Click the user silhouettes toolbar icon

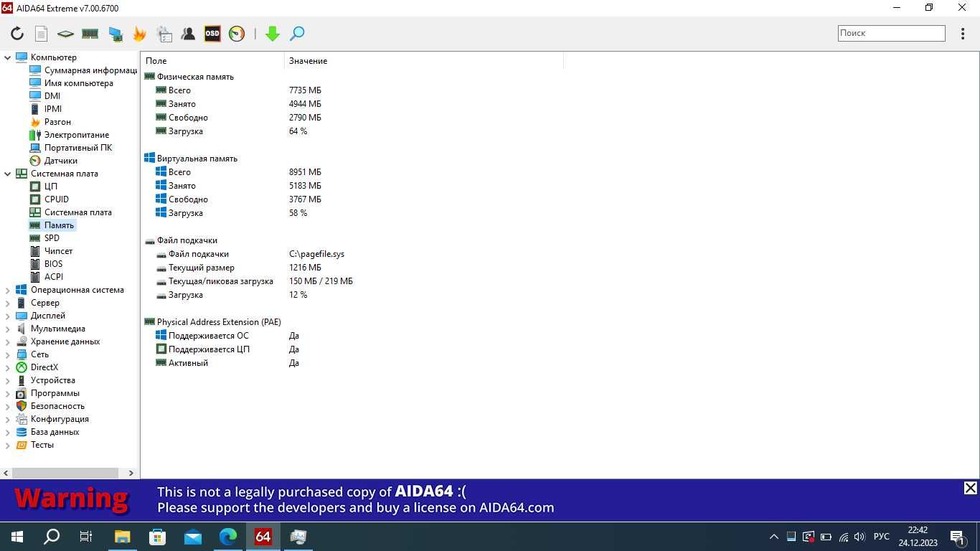[188, 33]
